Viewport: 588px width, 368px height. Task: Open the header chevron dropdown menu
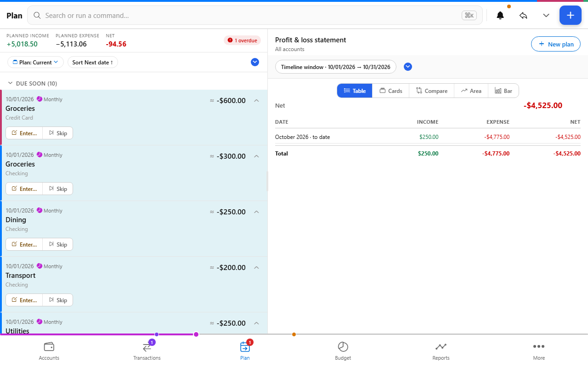point(546,15)
